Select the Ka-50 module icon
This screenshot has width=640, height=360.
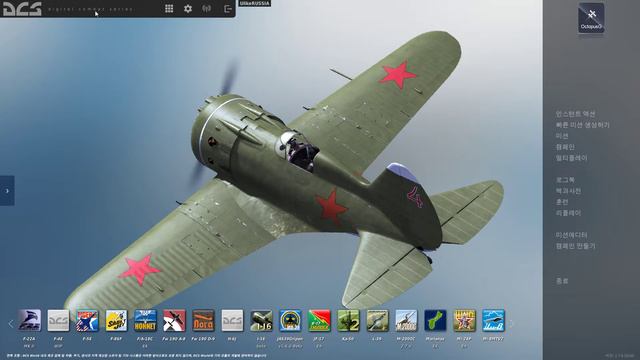pyautogui.click(x=348, y=320)
